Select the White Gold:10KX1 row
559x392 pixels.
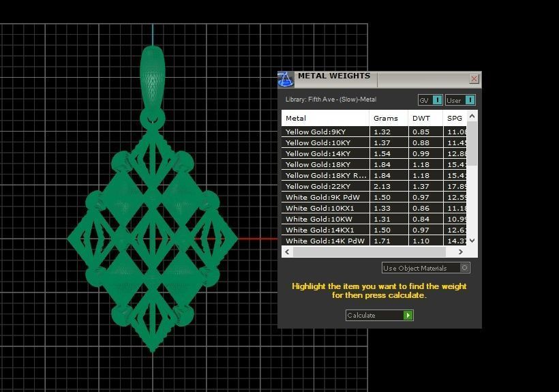coord(374,208)
